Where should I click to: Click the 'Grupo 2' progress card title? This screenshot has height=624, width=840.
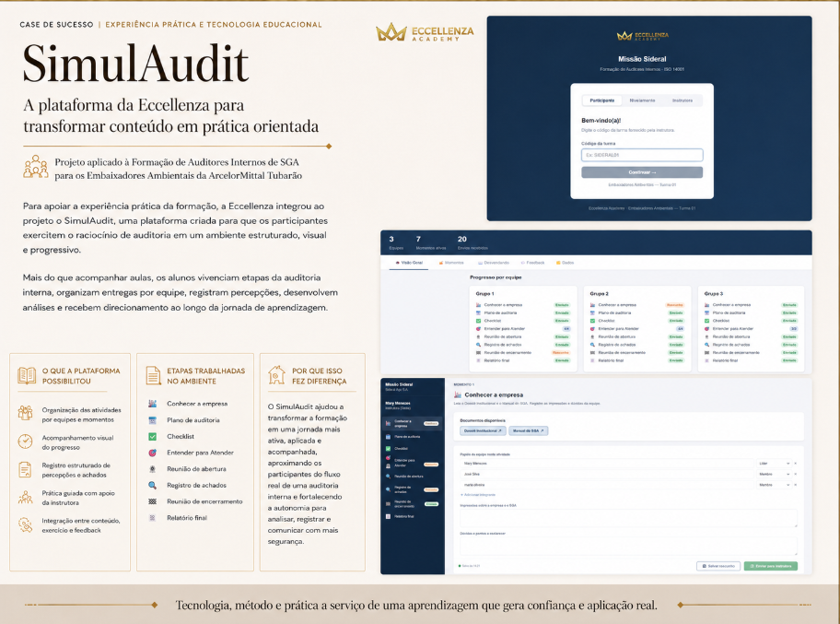(x=599, y=294)
